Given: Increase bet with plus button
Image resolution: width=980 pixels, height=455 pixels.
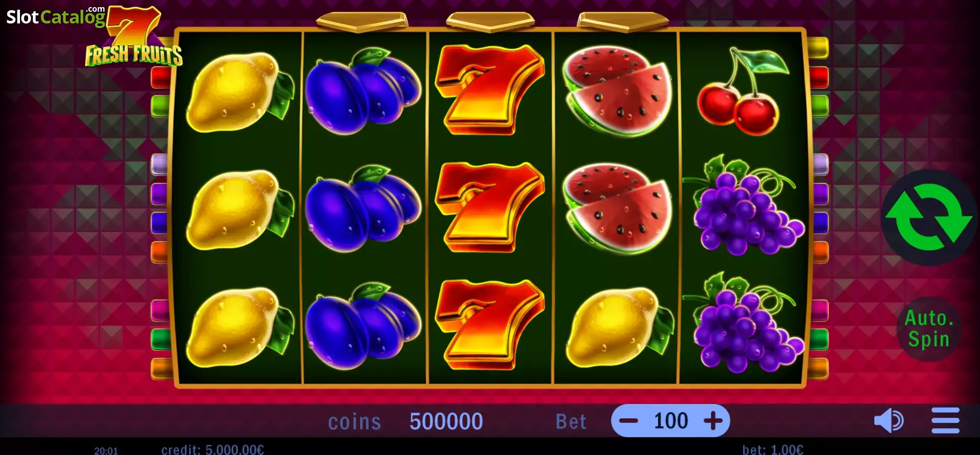Looking at the screenshot, I should 713,421.
